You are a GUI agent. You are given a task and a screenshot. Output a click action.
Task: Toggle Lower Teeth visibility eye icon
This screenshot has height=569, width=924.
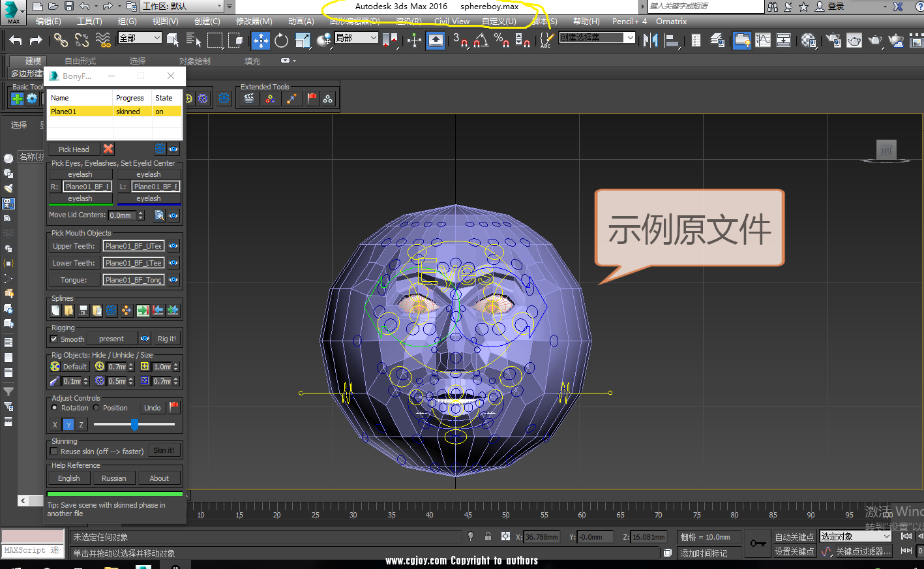[173, 263]
